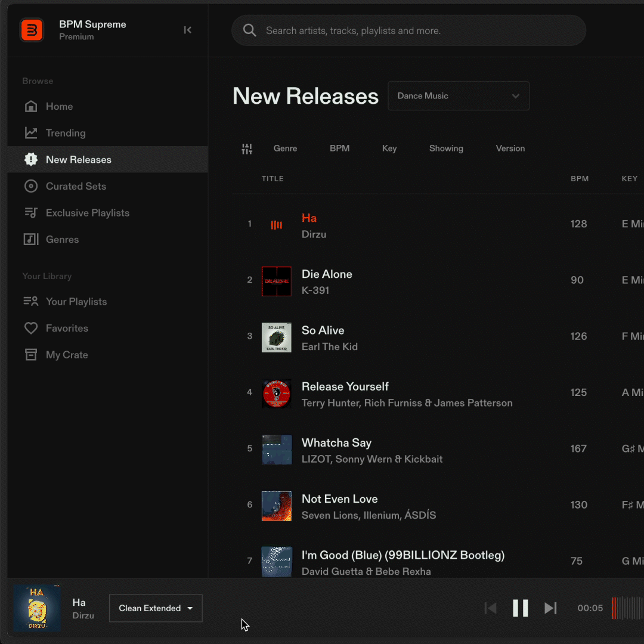644x644 pixels.
Task: Click the Exclusive Playlists icon
Action: point(31,213)
